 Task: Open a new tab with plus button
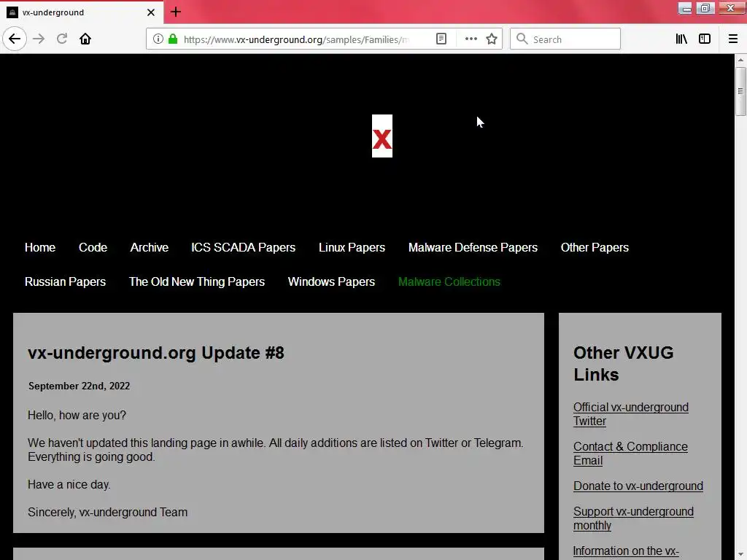point(175,12)
